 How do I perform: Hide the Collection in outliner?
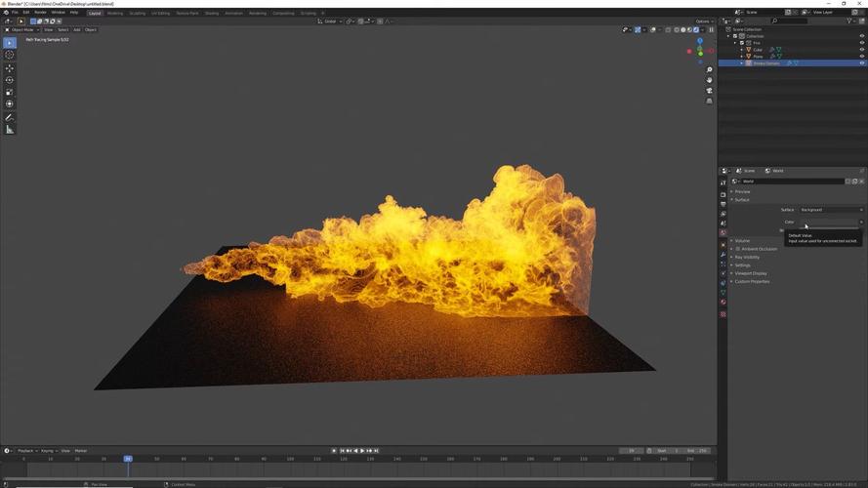(x=861, y=36)
